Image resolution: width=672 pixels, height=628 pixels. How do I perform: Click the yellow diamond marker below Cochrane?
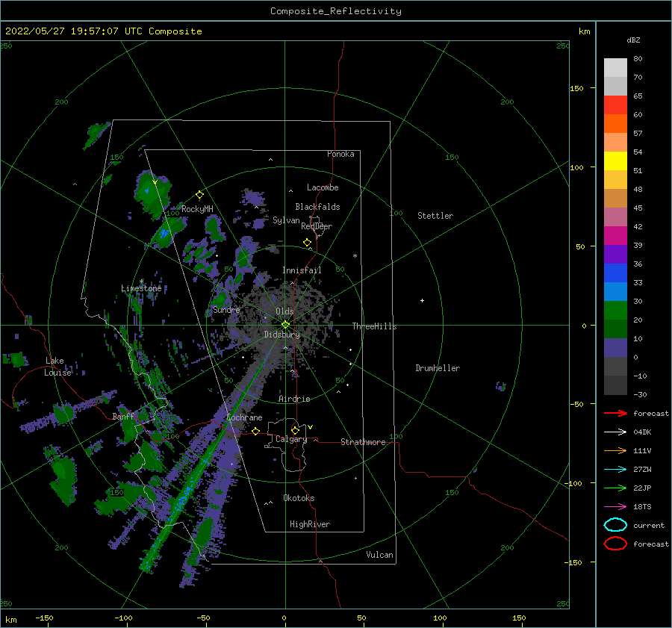tap(255, 431)
